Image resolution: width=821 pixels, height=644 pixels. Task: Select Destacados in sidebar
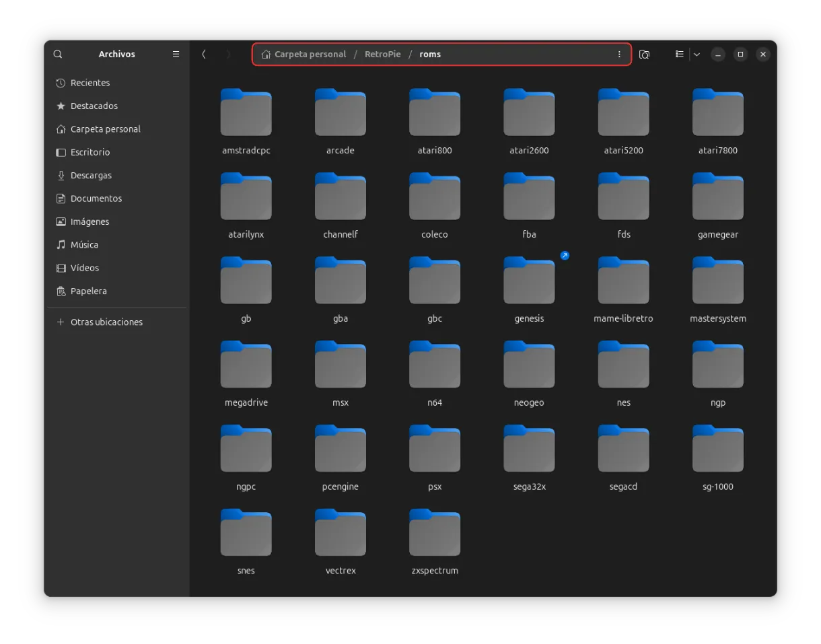(94, 106)
